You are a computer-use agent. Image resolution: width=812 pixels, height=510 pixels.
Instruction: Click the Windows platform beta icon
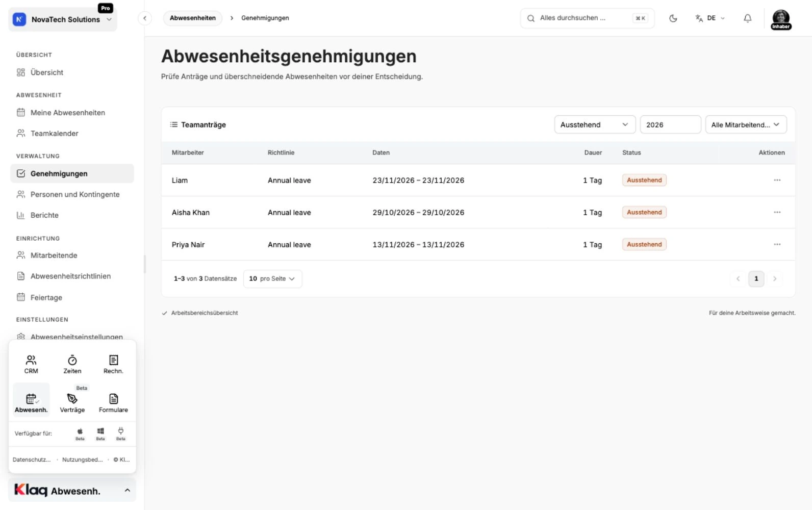click(100, 433)
